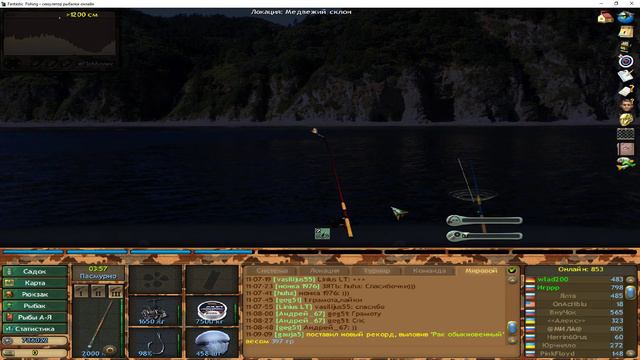Adjust the lower reel speed slider
640x360 pixels.
coord(484,236)
